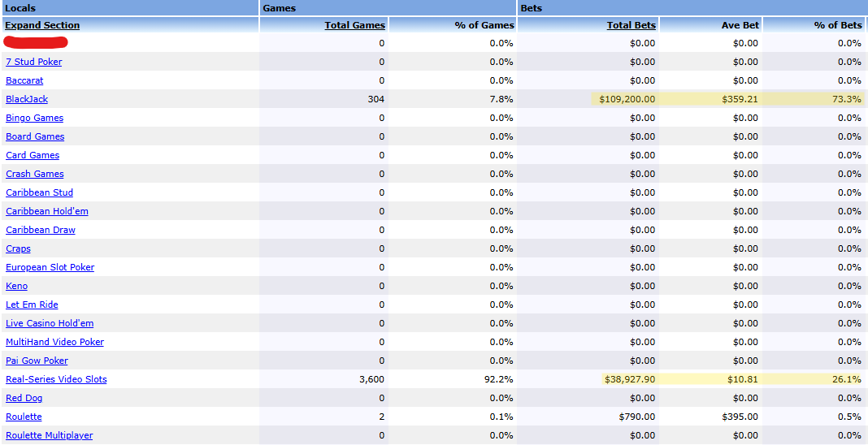Open Let Em Ride link

32,305
